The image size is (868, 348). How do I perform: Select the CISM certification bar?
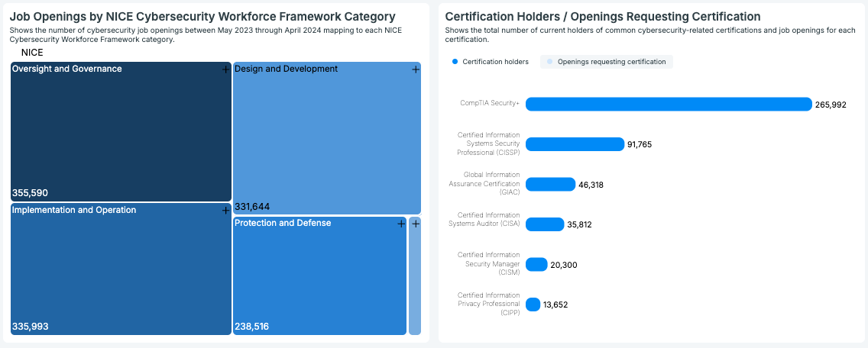[x=536, y=265]
